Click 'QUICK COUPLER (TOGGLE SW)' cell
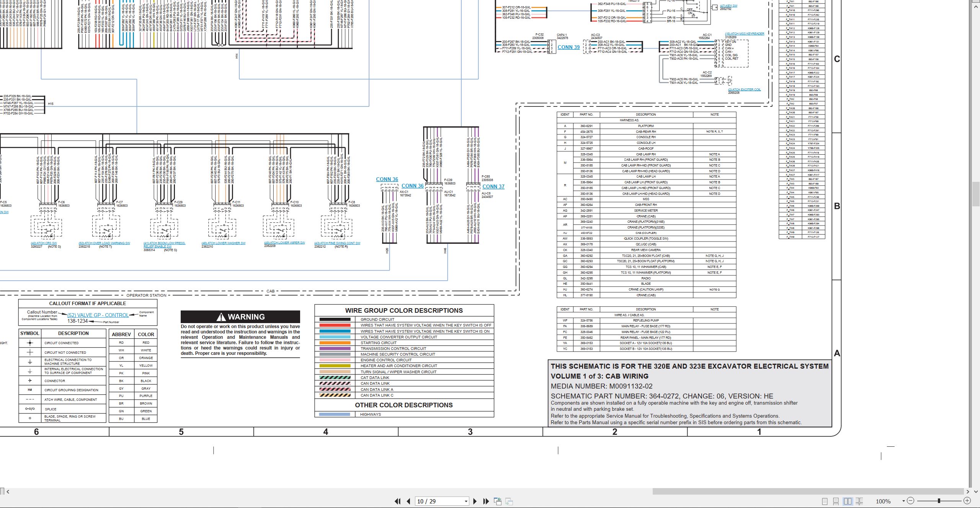The height and width of the screenshot is (508, 980). [646, 238]
